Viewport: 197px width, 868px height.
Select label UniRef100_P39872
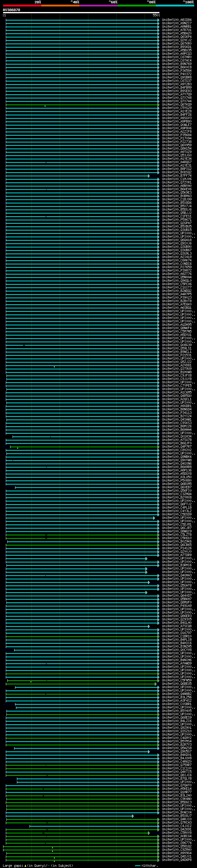(176, 271)
